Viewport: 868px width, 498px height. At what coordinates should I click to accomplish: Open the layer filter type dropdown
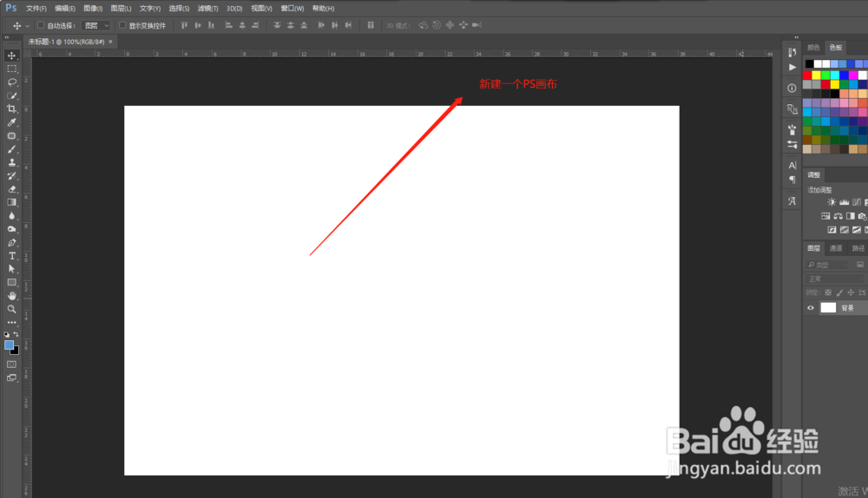pyautogui.click(x=827, y=265)
